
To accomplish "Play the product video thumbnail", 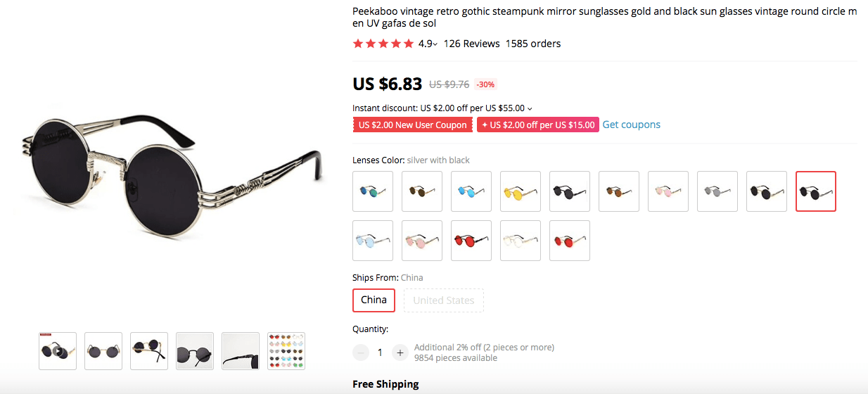I will [58, 350].
